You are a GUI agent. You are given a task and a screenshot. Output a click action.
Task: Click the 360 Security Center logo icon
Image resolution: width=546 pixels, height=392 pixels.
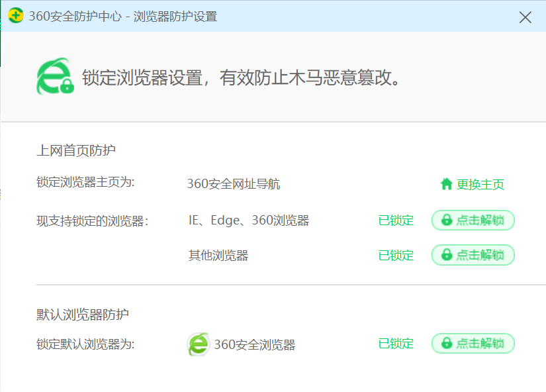click(16, 16)
